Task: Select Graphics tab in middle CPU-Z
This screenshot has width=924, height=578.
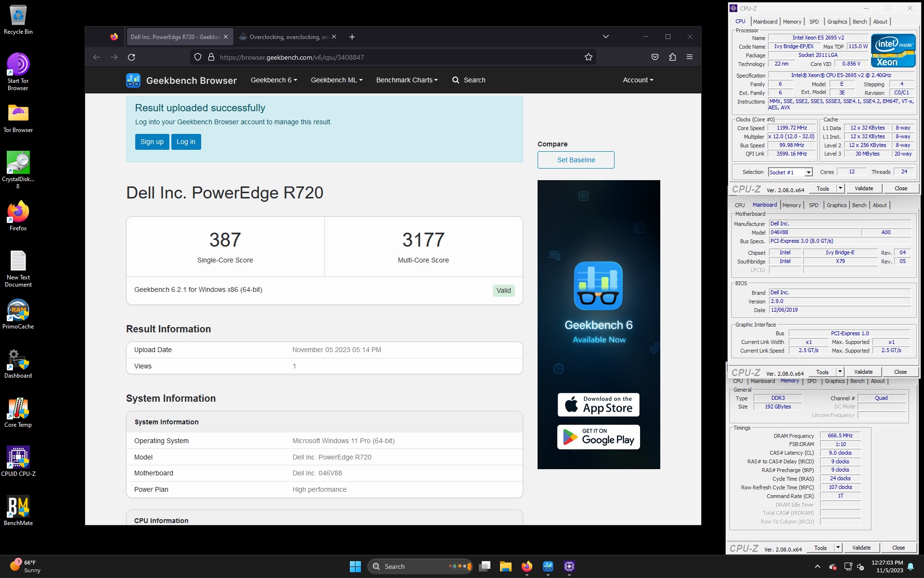Action: coord(836,205)
